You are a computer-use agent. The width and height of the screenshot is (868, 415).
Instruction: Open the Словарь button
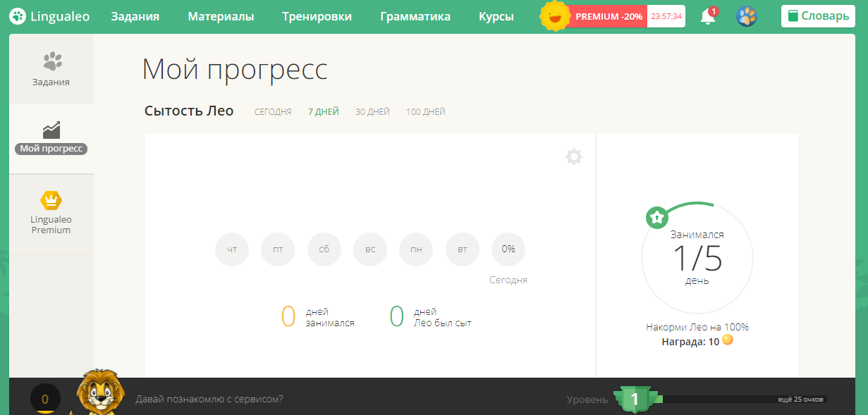(817, 15)
